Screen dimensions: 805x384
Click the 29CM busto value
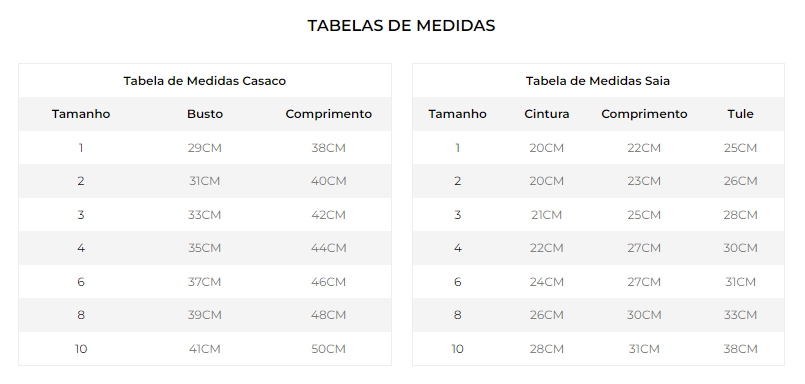[x=205, y=148]
